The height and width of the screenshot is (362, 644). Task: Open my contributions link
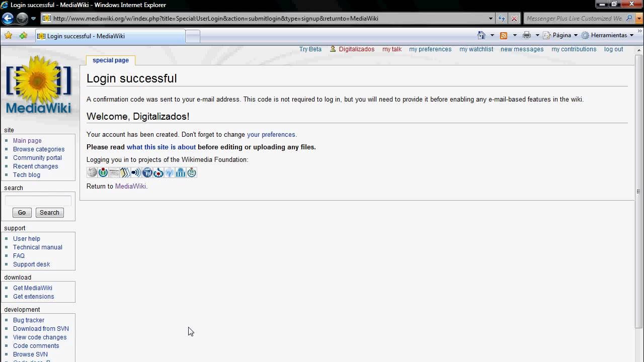pyautogui.click(x=574, y=49)
